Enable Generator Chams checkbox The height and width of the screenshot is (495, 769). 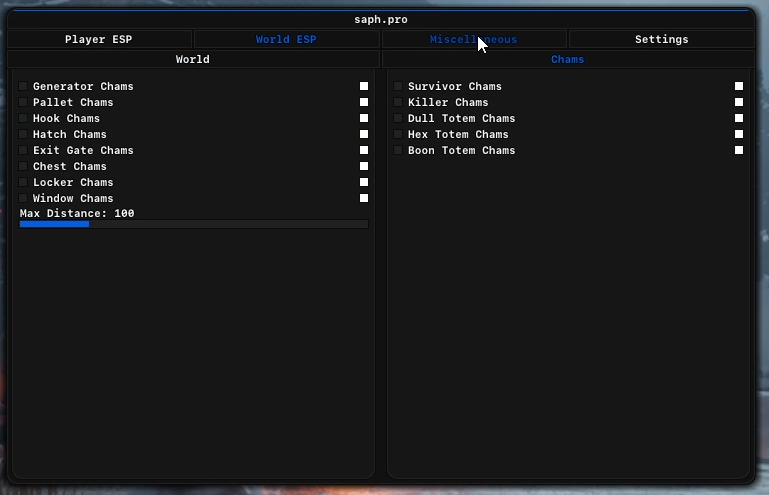[x=23, y=86]
